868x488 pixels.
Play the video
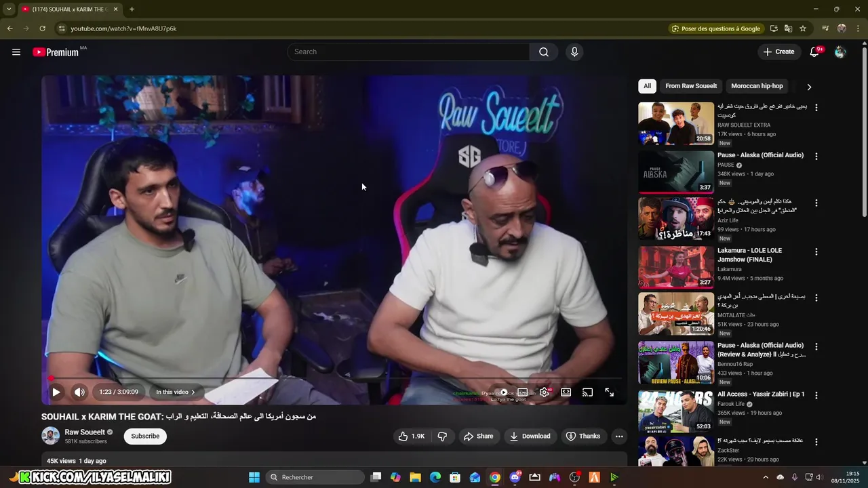56,392
